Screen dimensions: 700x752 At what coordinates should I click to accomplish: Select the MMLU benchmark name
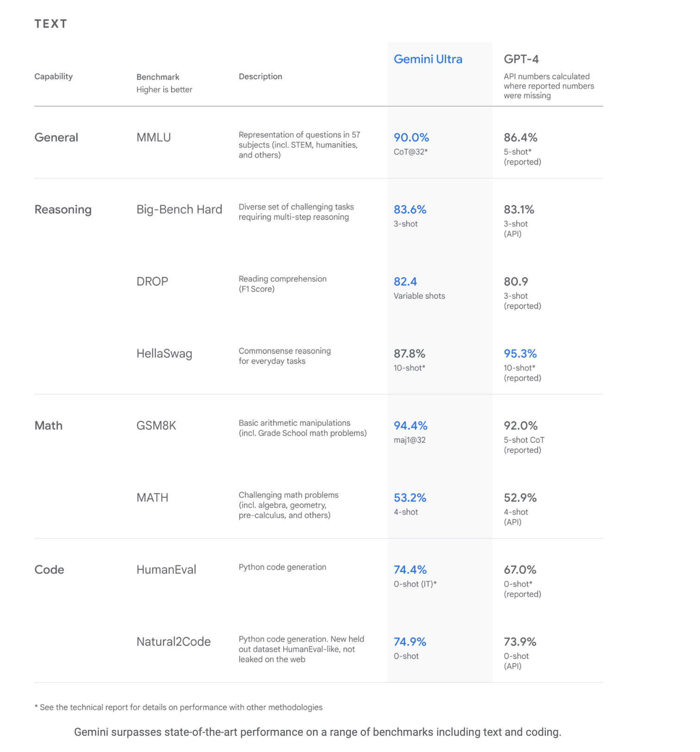(x=154, y=138)
